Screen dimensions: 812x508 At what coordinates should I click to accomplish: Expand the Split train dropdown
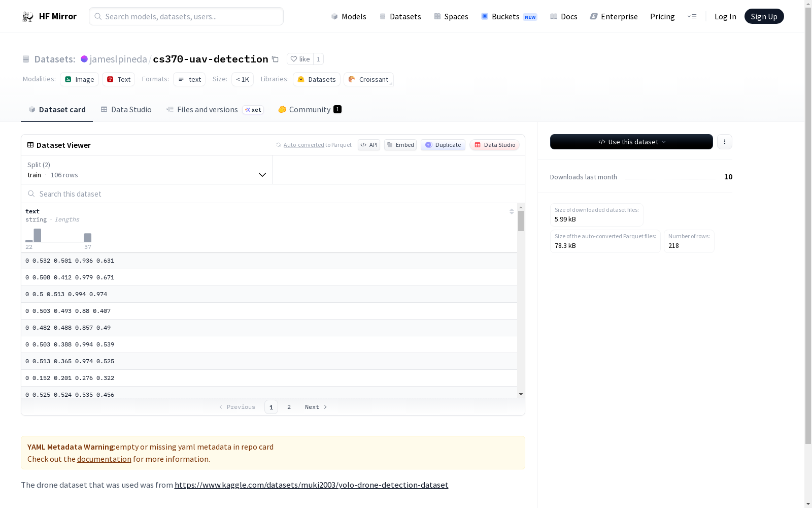[147, 170]
